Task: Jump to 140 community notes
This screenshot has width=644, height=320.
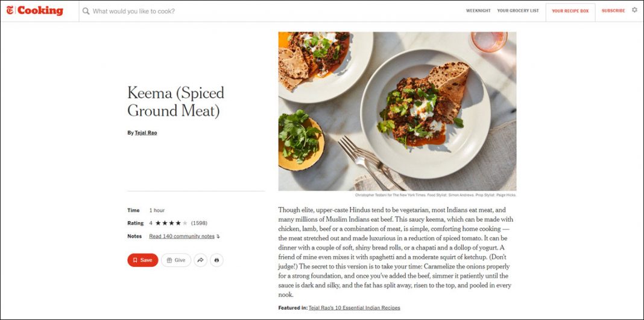Action: coord(183,236)
